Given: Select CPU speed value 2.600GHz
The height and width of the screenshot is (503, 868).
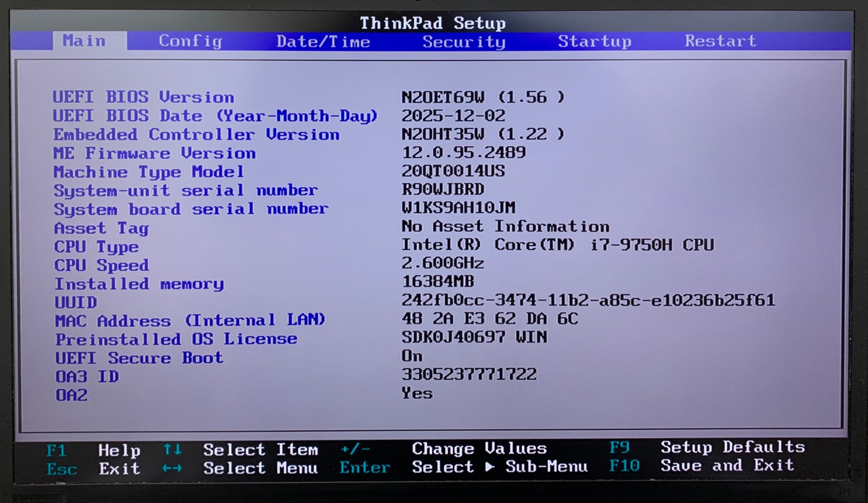Looking at the screenshot, I should 443,263.
